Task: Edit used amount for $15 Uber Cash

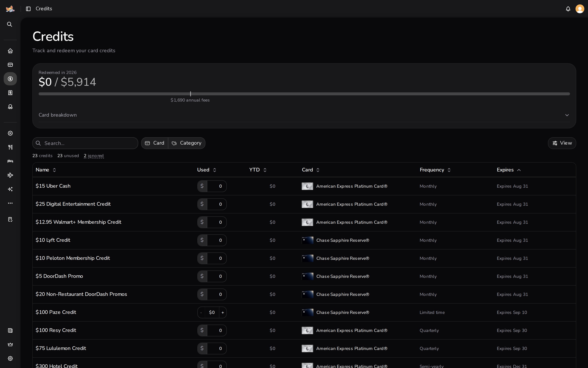Action: [x=217, y=186]
